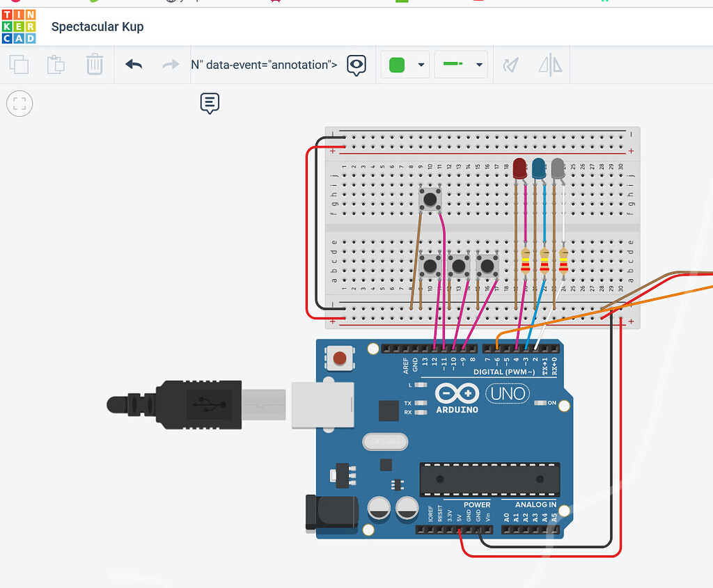Click the Spectacular Kup project title
This screenshot has height=588, width=713.
pos(97,26)
